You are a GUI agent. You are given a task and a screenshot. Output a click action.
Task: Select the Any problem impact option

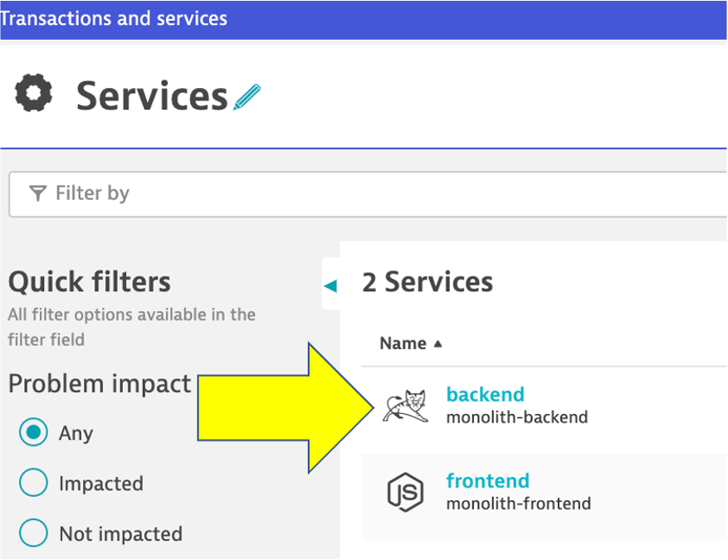point(33,433)
